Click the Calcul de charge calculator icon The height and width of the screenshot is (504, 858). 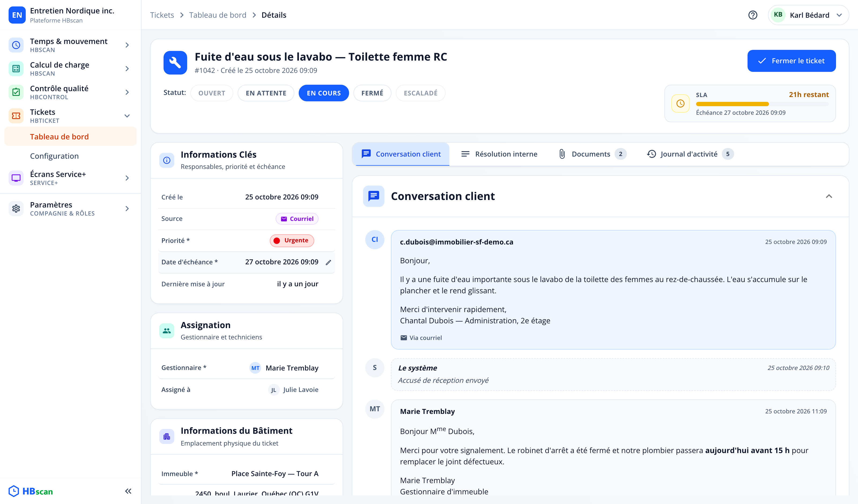coord(16,68)
